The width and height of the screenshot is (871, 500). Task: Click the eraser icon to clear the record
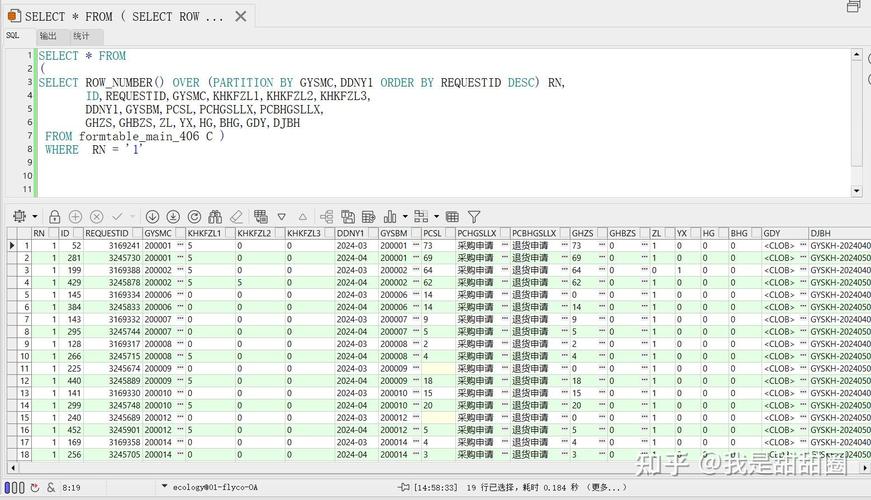tap(237, 217)
